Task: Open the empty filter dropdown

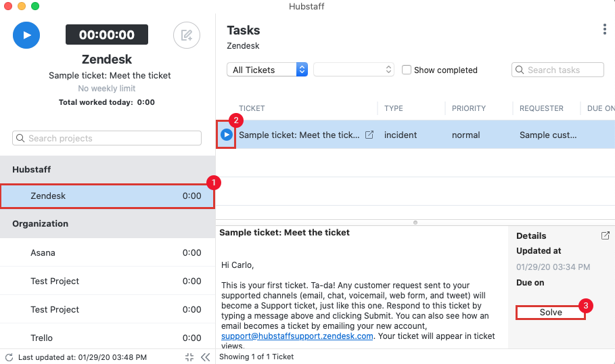Action: tap(354, 70)
